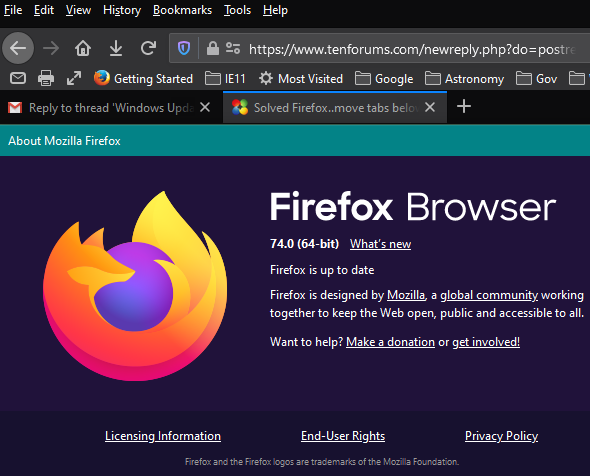This screenshot has width=590, height=476.
Task: Click Make a donation link
Action: 390,342
